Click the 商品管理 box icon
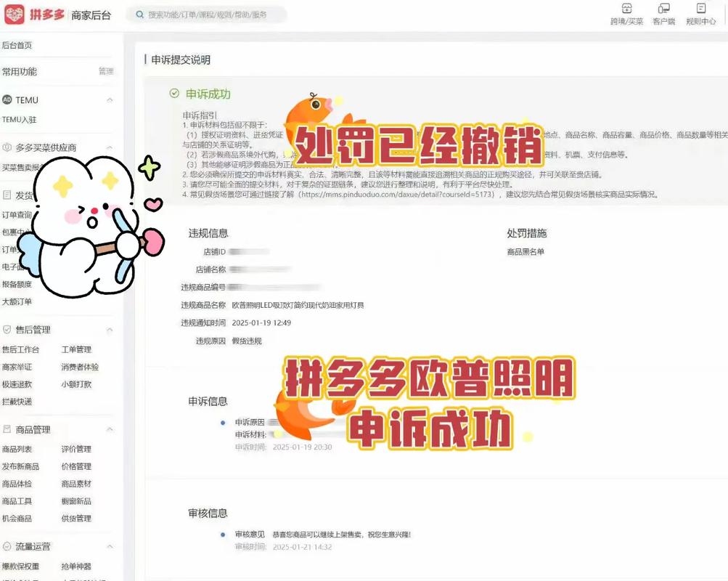This screenshot has width=728, height=581. [x=7, y=429]
